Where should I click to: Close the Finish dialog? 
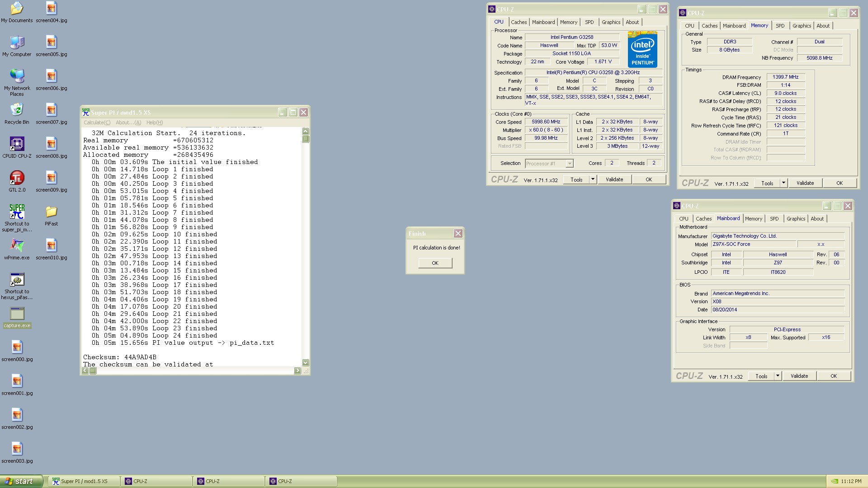pyautogui.click(x=458, y=234)
